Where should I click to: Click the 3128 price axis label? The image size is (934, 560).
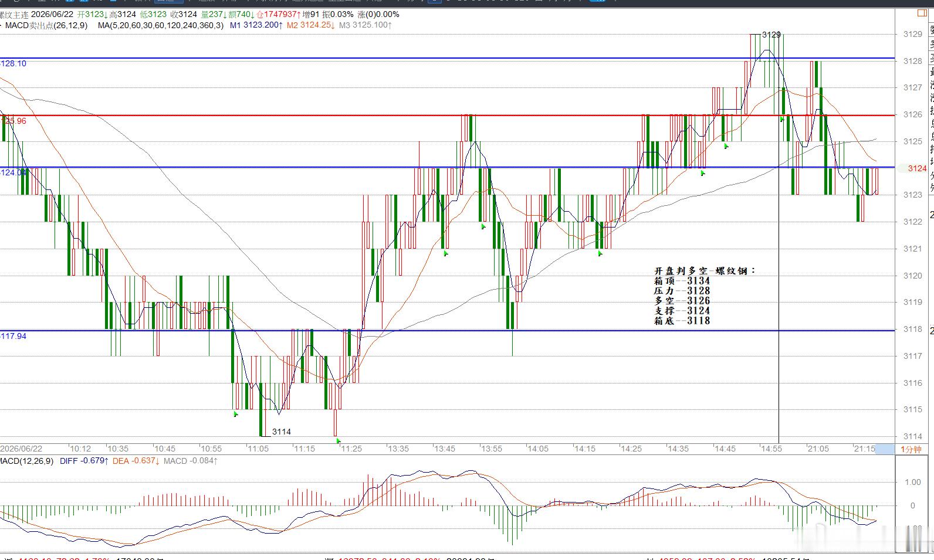[x=913, y=61]
